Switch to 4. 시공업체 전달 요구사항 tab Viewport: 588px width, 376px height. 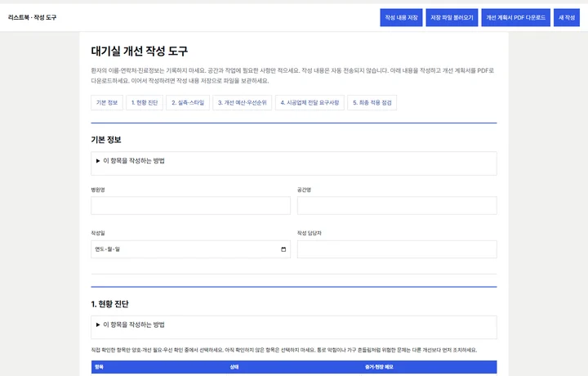310,102
